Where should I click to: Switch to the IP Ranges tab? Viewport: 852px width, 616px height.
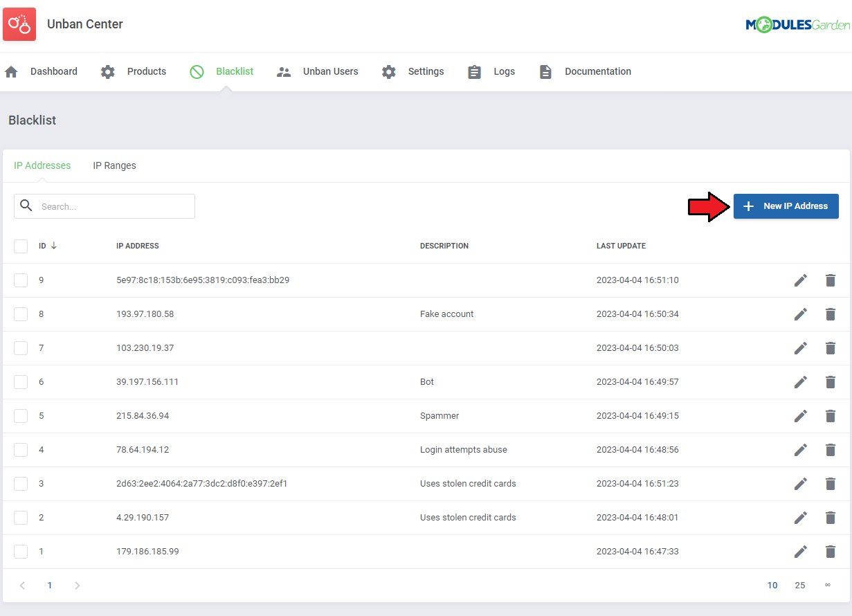click(x=115, y=165)
